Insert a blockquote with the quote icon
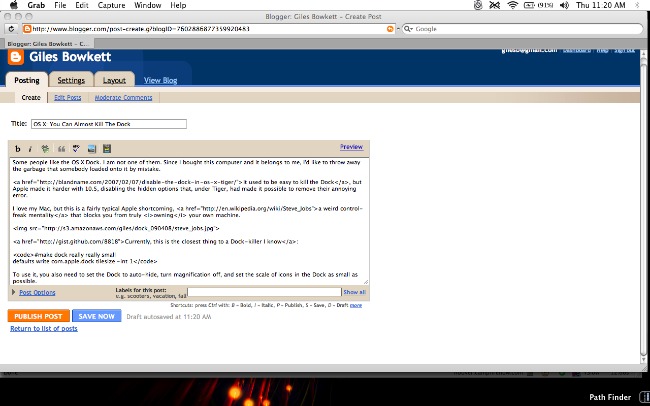Screen dimensions: 650x406 point(61,148)
